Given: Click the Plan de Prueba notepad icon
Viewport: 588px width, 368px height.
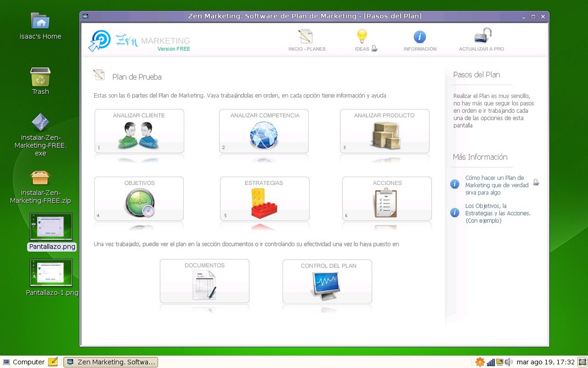Looking at the screenshot, I should tap(99, 75).
